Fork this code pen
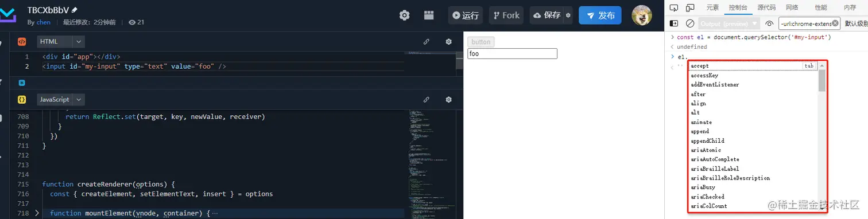This screenshot has height=219, width=868. tap(506, 15)
